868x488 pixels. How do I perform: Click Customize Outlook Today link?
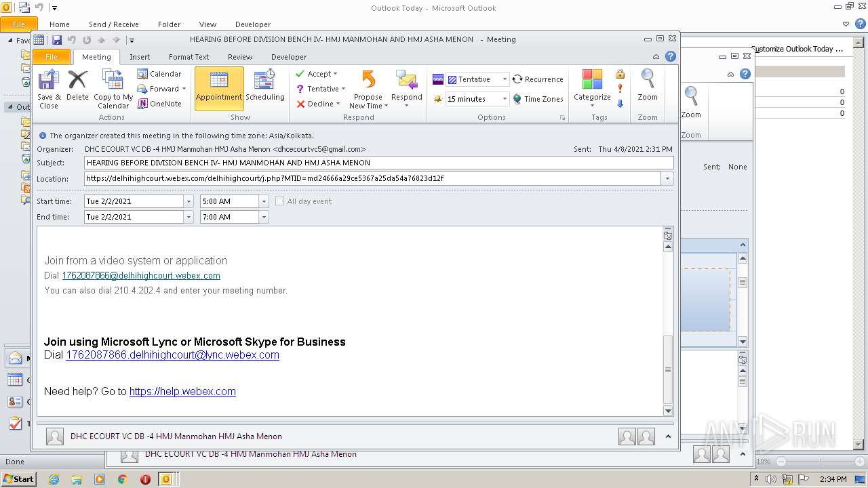click(797, 49)
